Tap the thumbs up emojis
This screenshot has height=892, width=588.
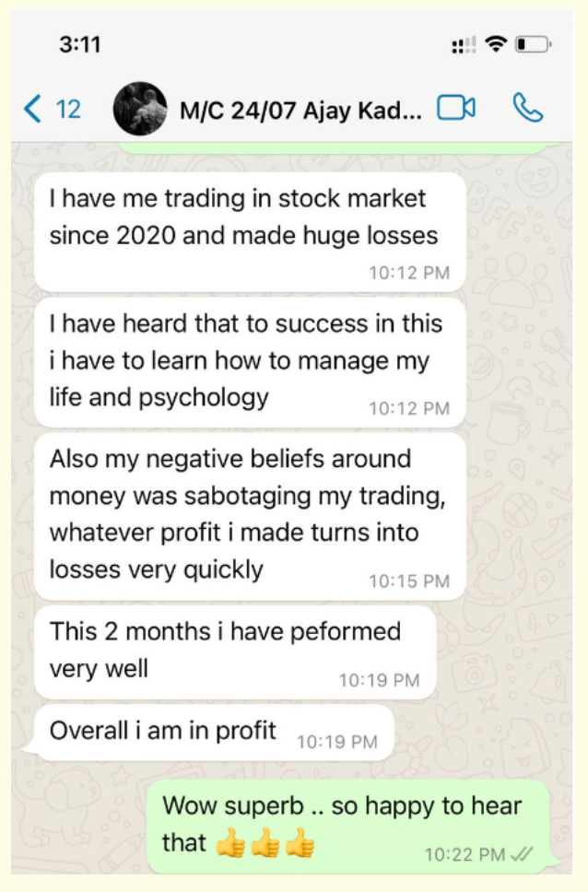click(x=265, y=844)
